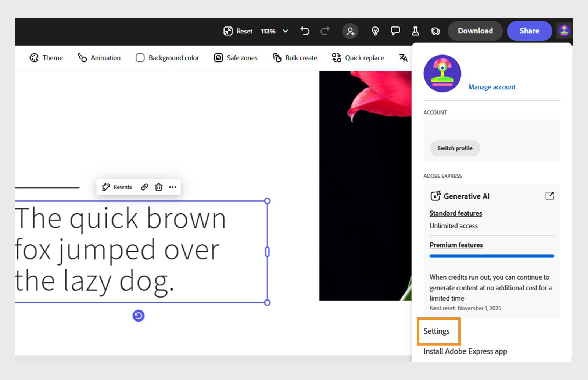Viewport: 588px width, 380px height.
Task: Click the right-side text box width handle
Action: point(267,252)
